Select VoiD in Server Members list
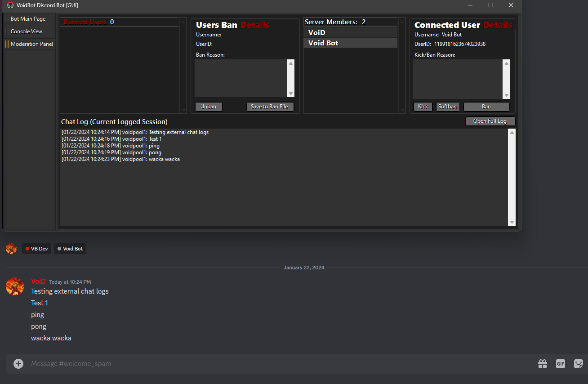The image size is (588, 384). click(x=351, y=32)
